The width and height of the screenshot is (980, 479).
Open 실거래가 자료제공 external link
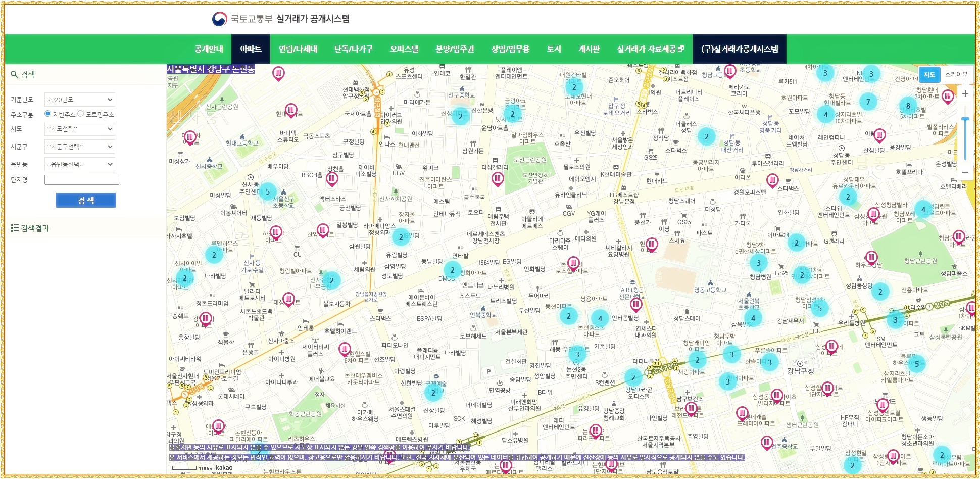[650, 49]
